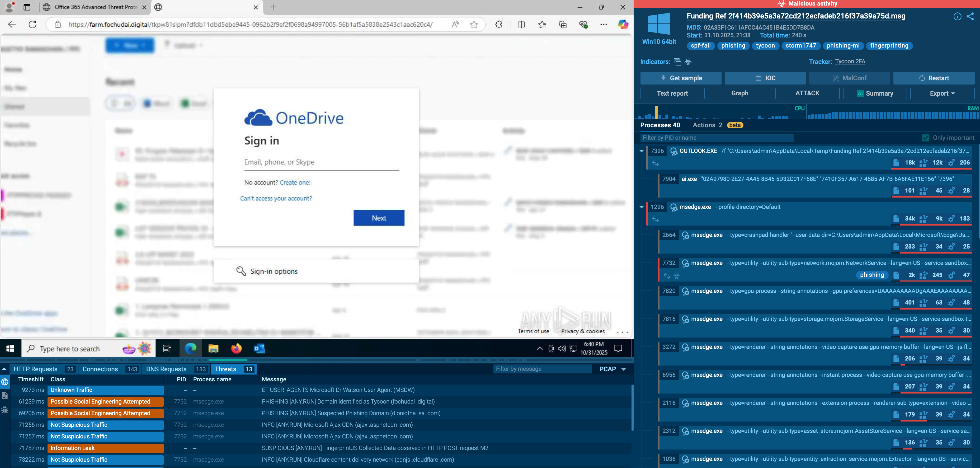Viewport: 980px width, 468px height.
Task: Click the Edge favorites star in address bar
Action: pos(474,25)
